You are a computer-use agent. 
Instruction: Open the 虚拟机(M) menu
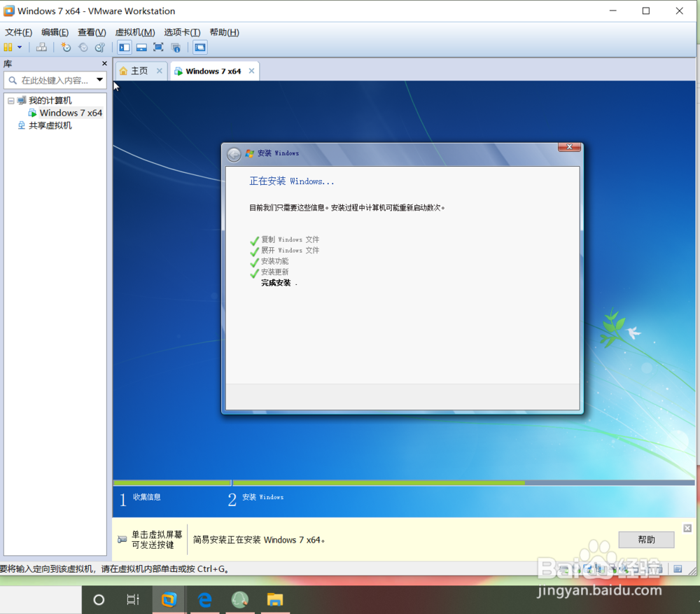pyautogui.click(x=135, y=32)
